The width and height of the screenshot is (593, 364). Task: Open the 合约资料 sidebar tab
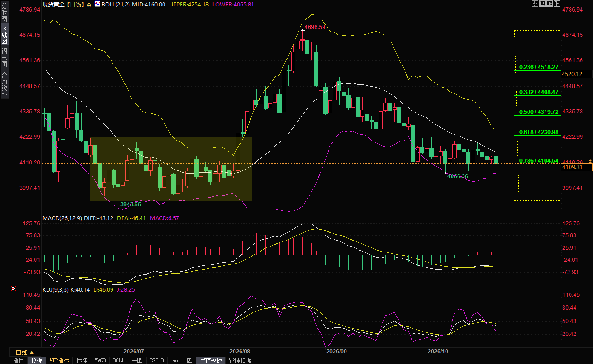click(4, 84)
